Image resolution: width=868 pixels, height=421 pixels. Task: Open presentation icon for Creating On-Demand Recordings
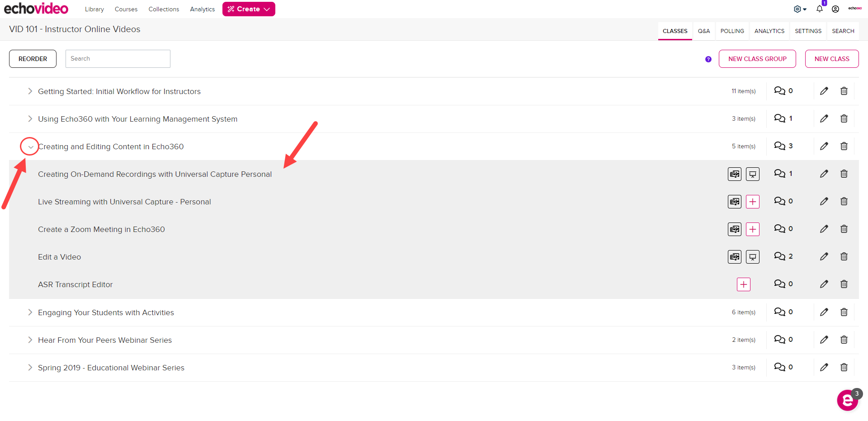pos(753,174)
